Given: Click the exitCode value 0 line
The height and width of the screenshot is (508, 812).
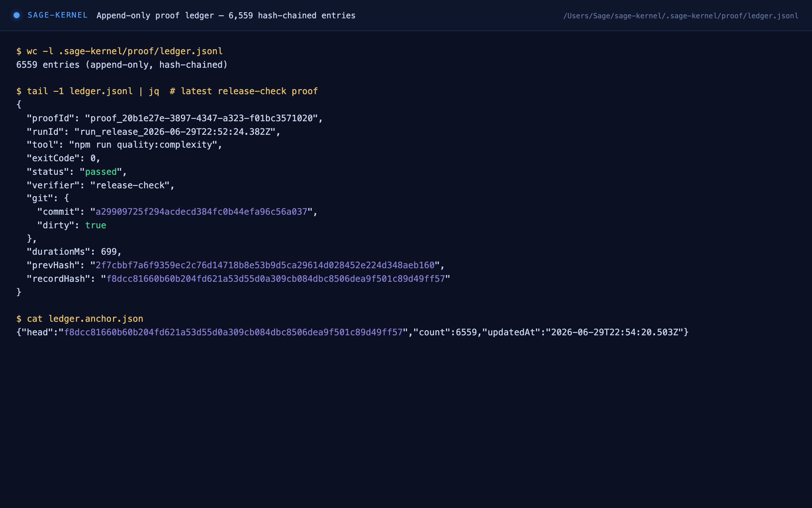Looking at the screenshot, I should [x=63, y=158].
